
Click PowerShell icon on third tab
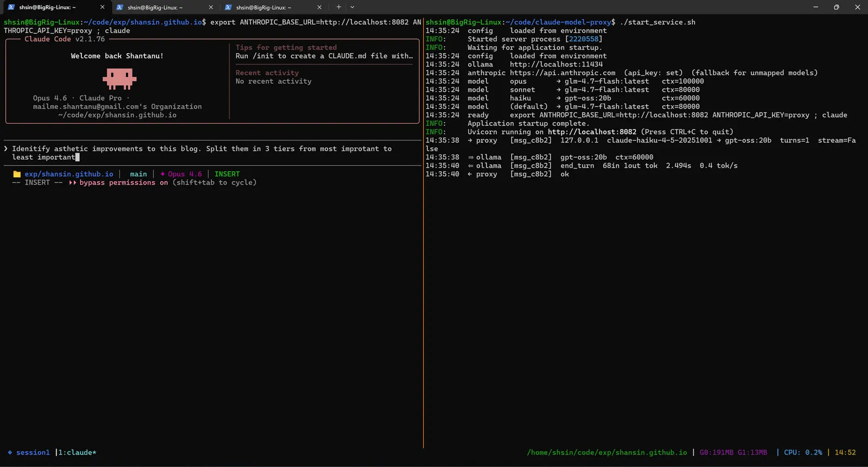click(x=228, y=7)
